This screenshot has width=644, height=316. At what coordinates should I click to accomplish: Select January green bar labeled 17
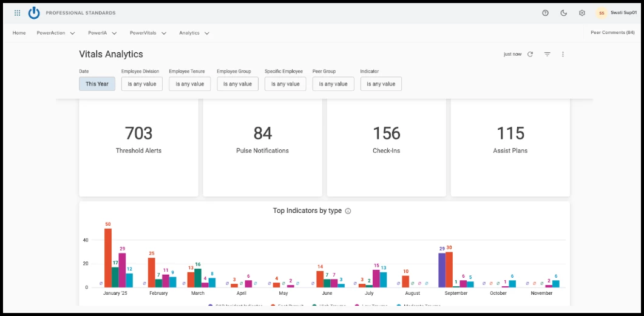click(115, 277)
